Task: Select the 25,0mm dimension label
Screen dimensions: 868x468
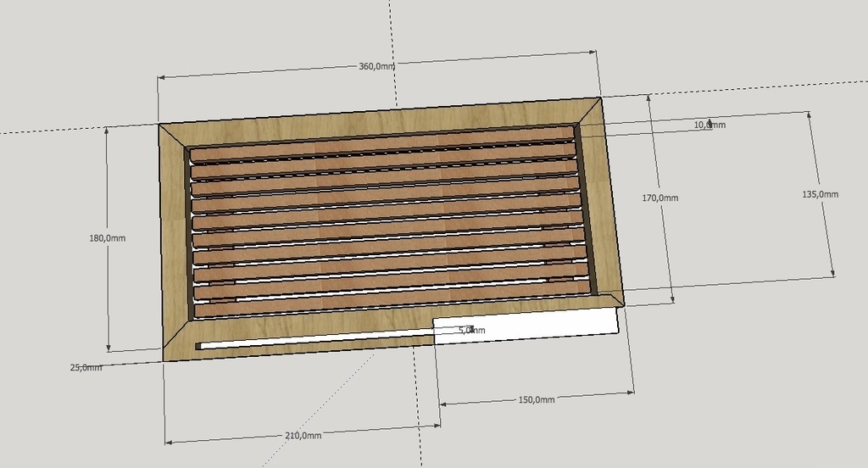Action: point(86,367)
